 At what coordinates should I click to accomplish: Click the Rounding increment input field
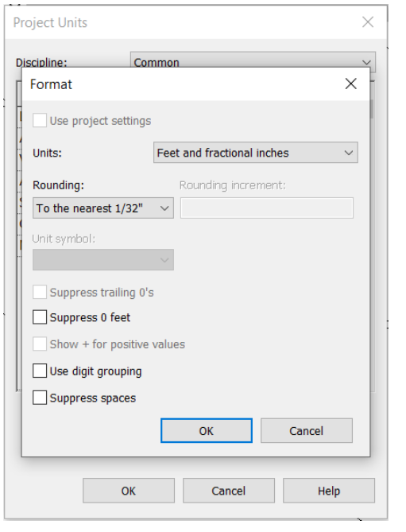point(267,208)
